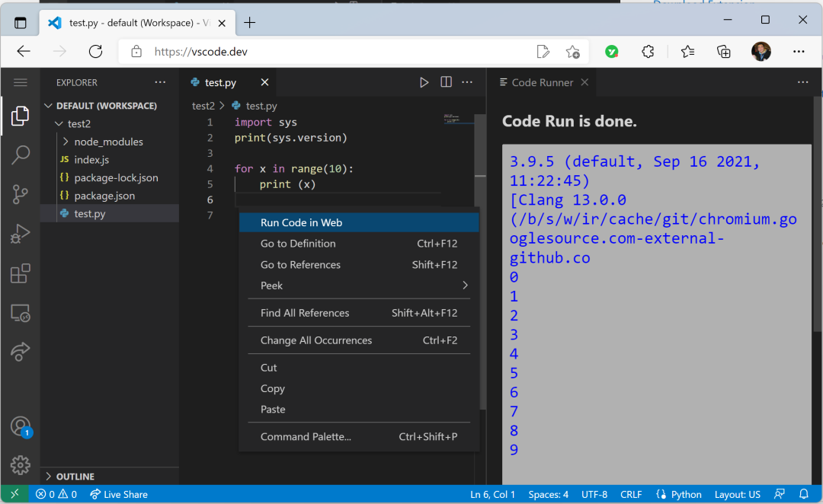This screenshot has height=504, width=823.
Task: Change indentation via Spaces: 4
Action: (548, 494)
